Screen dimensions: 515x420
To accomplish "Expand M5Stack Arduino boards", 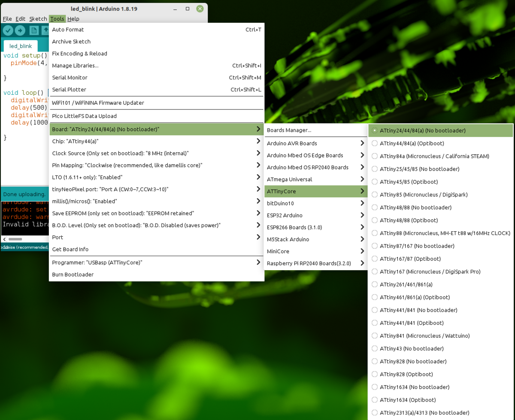I will coord(316,239).
